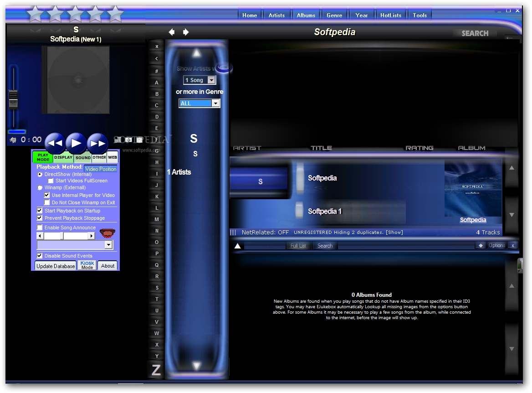This screenshot has width=532, height=393.
Task: Open the HotLists menu
Action: 391,16
